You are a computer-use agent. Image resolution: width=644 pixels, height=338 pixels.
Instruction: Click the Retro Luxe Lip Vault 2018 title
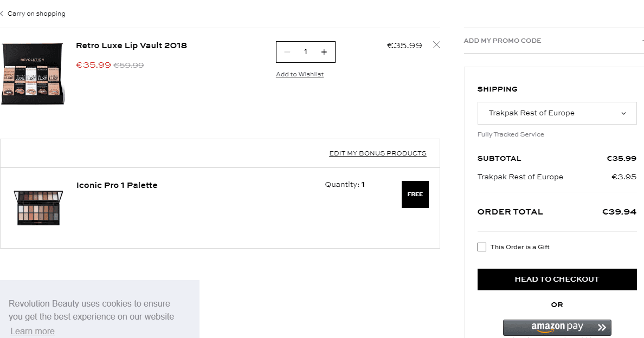tap(131, 45)
